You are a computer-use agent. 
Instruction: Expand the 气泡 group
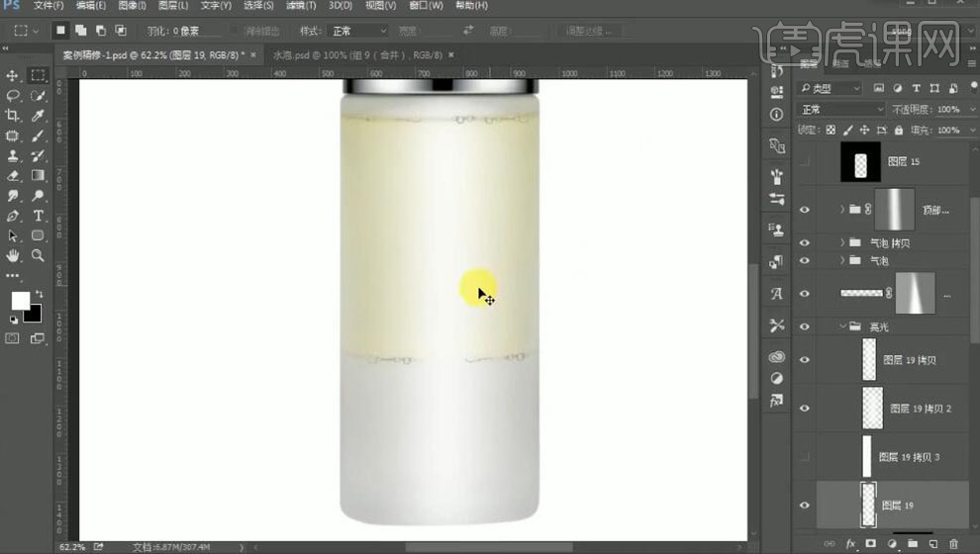click(x=841, y=260)
